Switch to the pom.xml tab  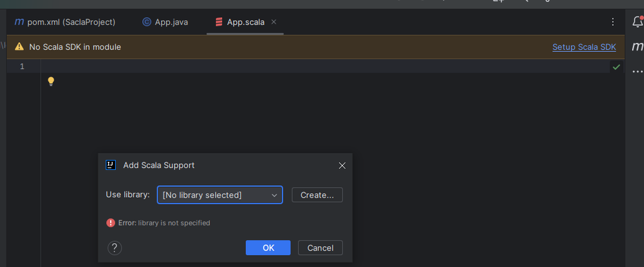click(65, 22)
